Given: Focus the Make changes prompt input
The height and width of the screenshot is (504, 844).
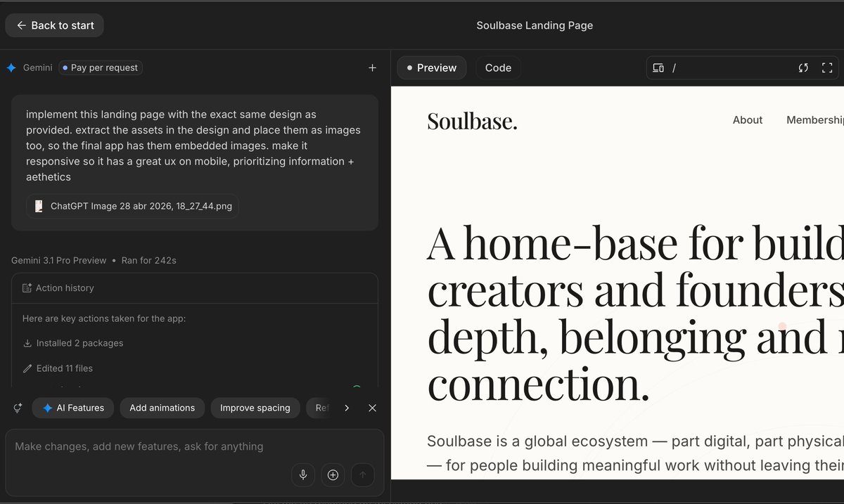Looking at the screenshot, I should tap(195, 446).
